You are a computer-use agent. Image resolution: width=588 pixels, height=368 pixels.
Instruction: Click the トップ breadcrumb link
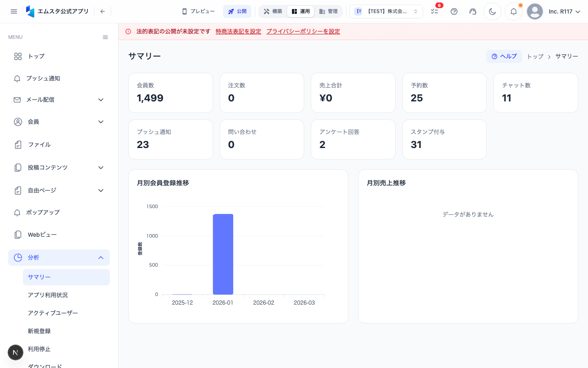coord(535,56)
